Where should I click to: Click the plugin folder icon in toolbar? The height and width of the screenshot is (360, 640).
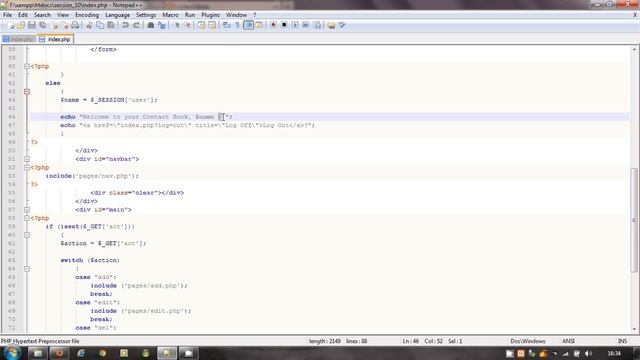[x=331, y=25]
